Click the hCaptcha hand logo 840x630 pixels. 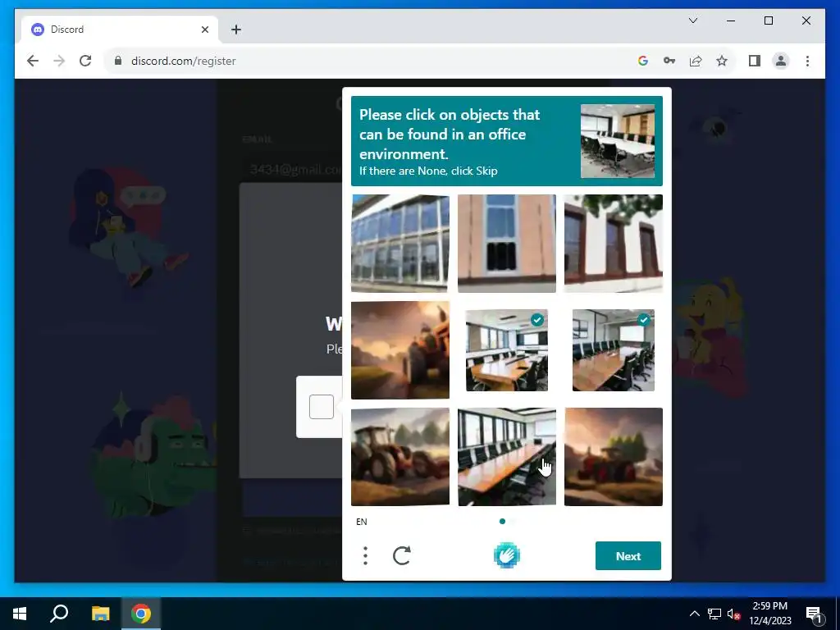(506, 555)
